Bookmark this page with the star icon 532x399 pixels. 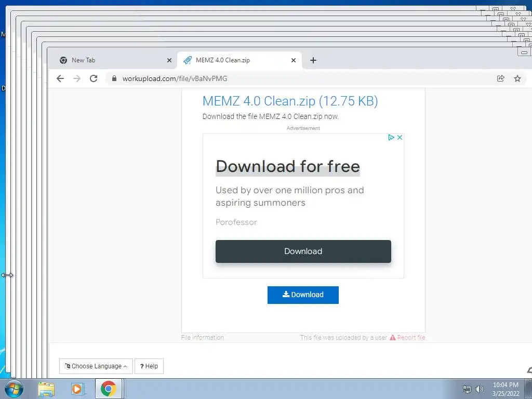point(517,79)
